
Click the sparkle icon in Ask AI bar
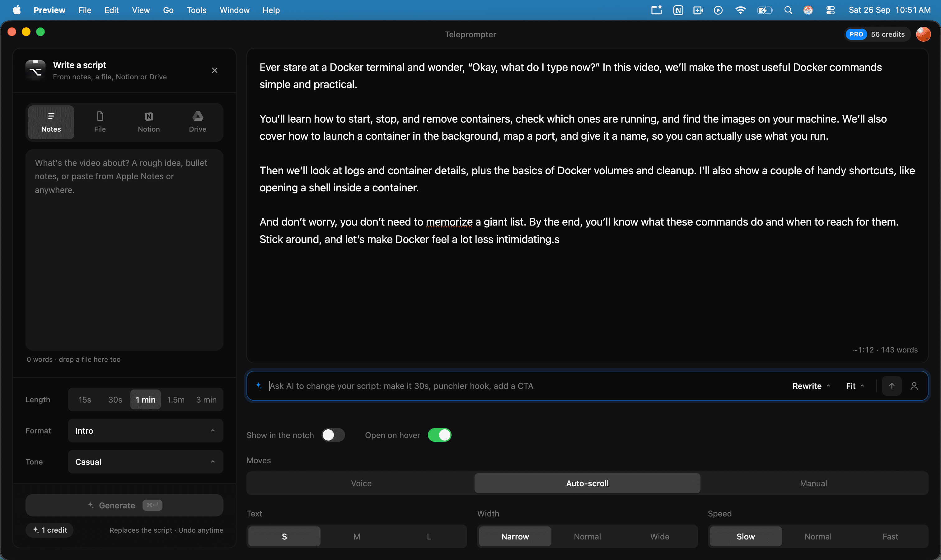(x=259, y=385)
